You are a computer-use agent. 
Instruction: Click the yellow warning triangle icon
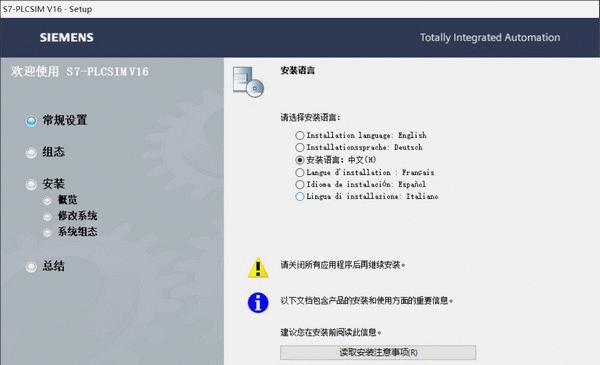click(258, 267)
